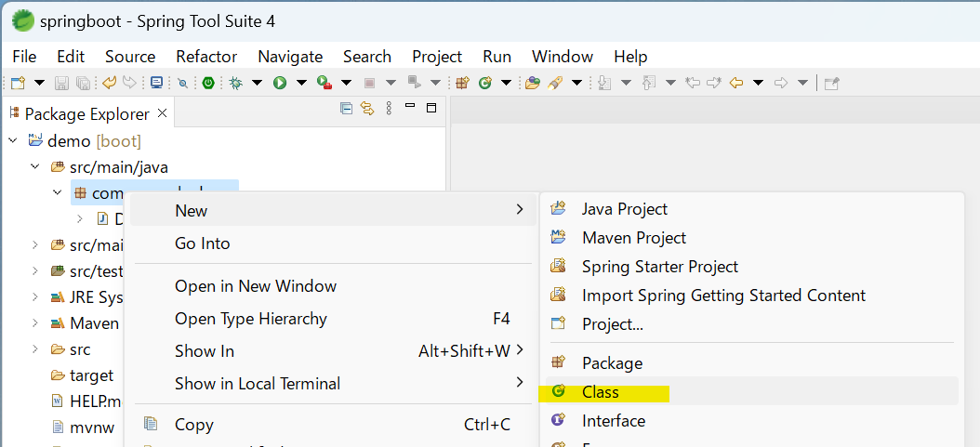
Task: Open the Console monitor toolbar icon
Action: tap(156, 83)
